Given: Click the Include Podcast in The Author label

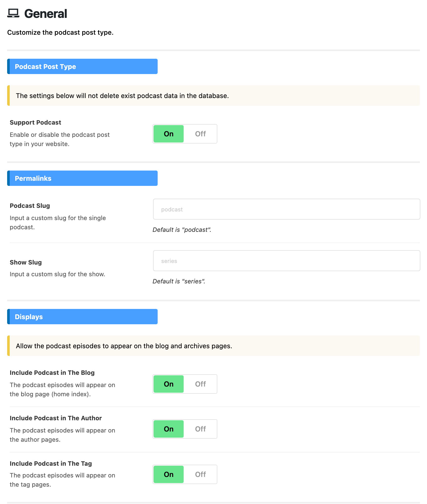Looking at the screenshot, I should pos(56,418).
